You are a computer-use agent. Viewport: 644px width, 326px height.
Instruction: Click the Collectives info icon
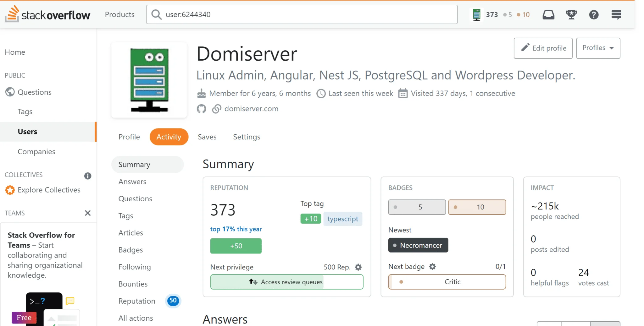tap(88, 176)
